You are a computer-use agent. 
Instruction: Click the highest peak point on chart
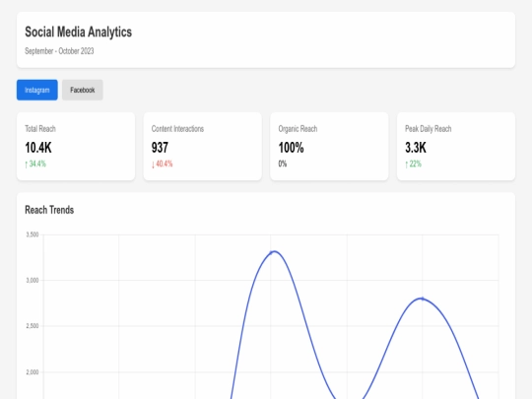tap(272, 252)
